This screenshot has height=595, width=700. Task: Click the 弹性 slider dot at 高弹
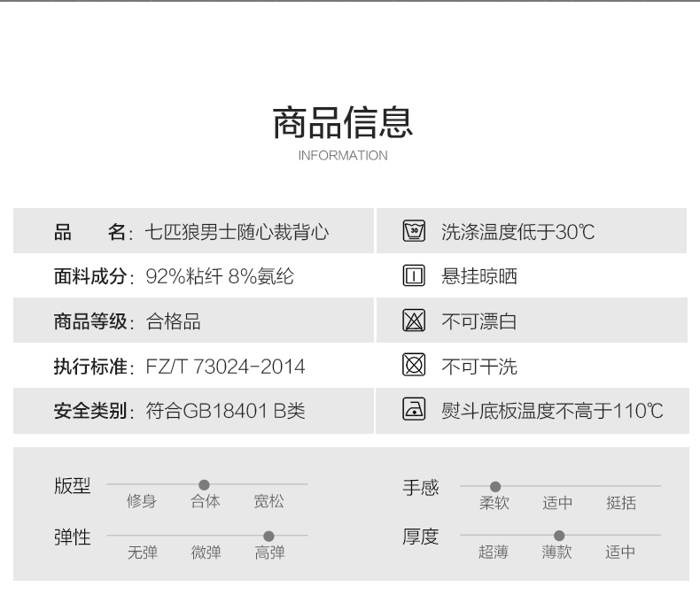pyautogui.click(x=268, y=537)
